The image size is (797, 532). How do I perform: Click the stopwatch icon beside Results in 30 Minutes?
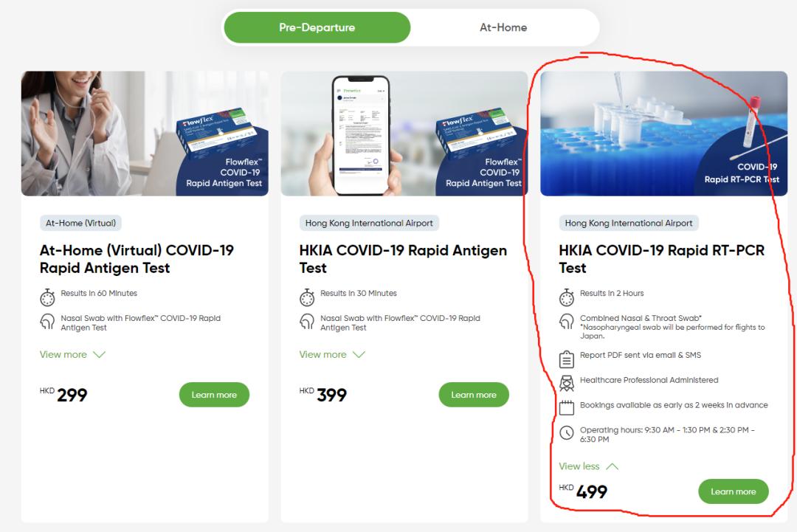point(307,297)
